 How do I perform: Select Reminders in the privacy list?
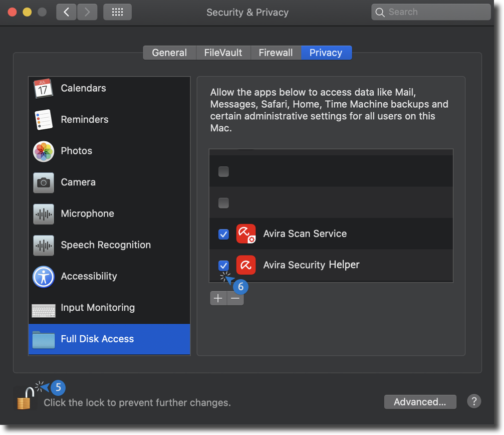[109, 120]
